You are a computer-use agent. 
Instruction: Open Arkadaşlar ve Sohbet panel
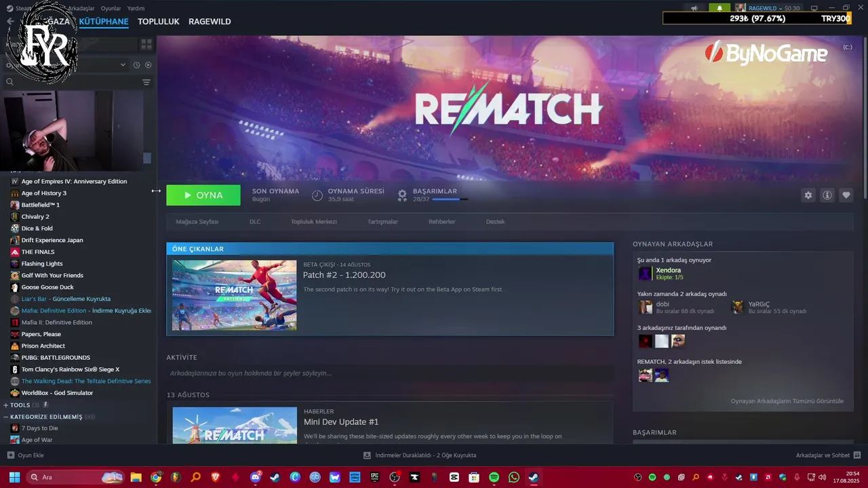tap(828, 455)
